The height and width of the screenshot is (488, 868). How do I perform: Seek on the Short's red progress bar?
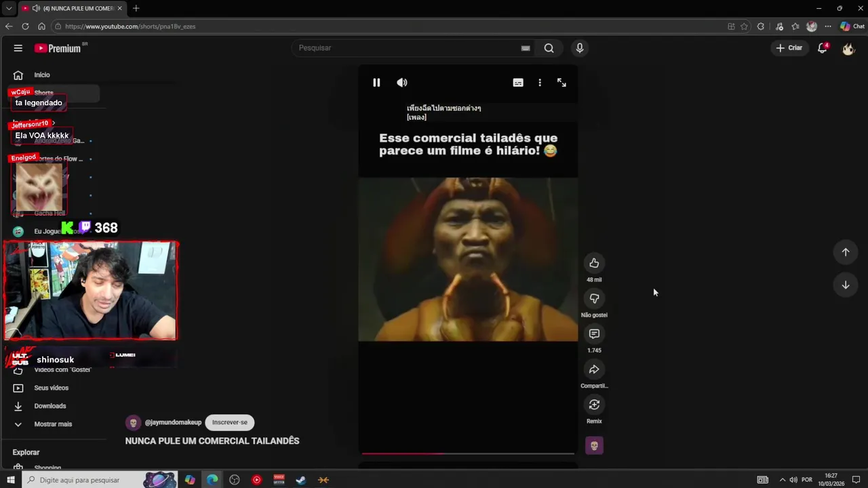point(468,453)
